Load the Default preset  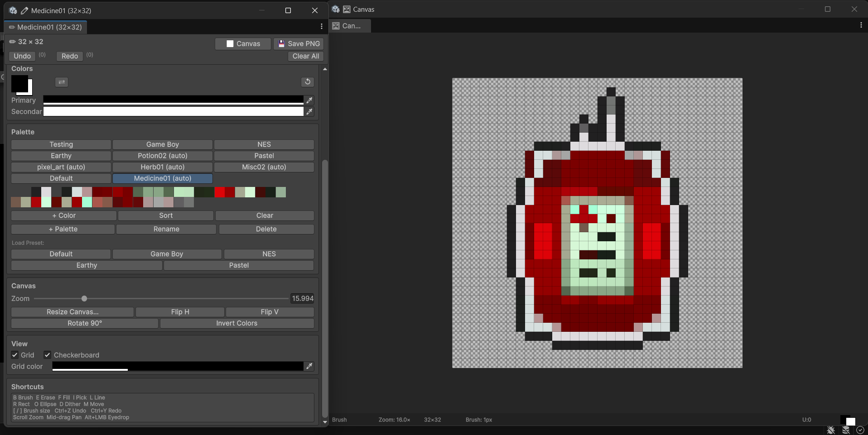coord(61,254)
